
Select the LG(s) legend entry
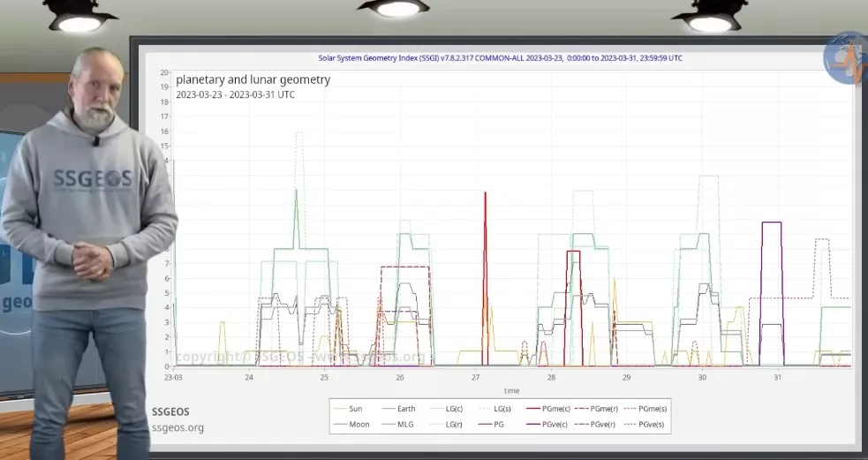tap(502, 409)
